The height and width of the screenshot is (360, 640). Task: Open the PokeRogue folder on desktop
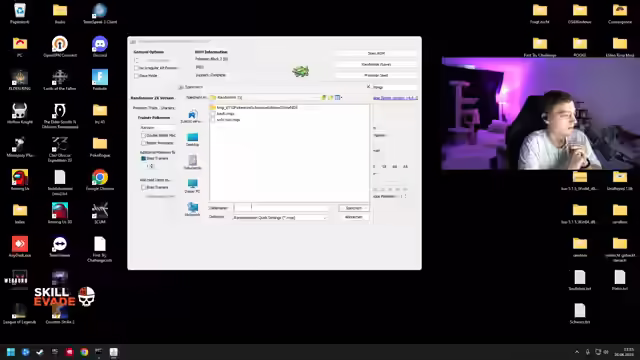100,147
